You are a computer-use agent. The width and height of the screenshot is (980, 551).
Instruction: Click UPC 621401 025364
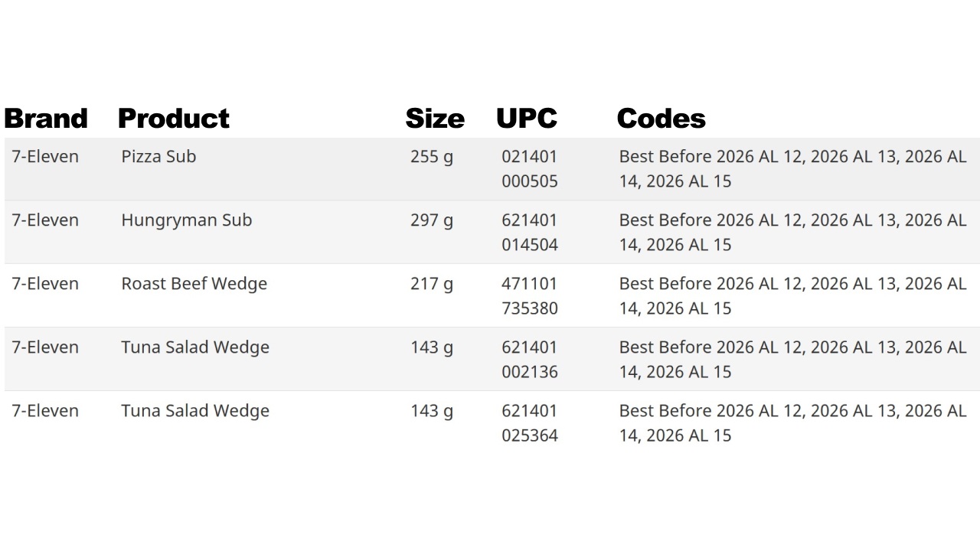530,422
